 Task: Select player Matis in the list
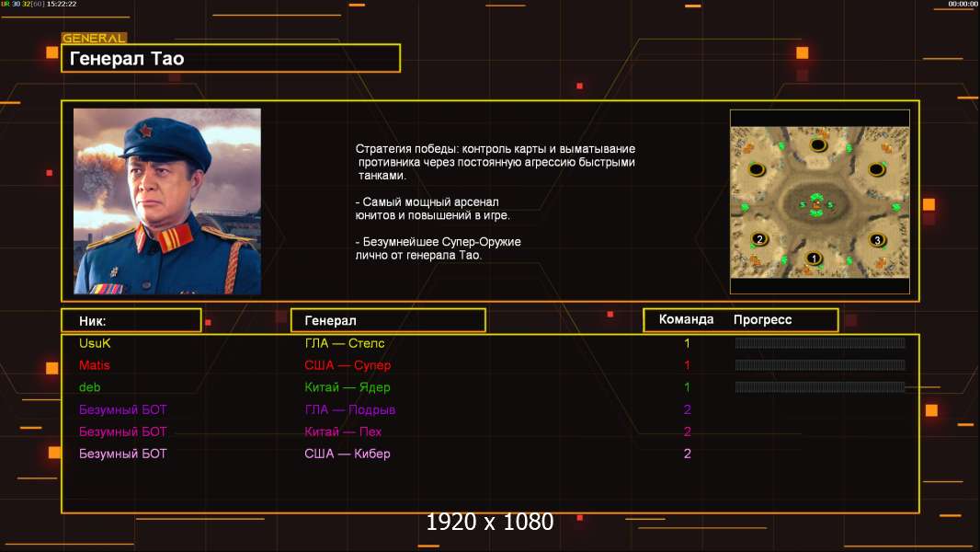coord(95,365)
